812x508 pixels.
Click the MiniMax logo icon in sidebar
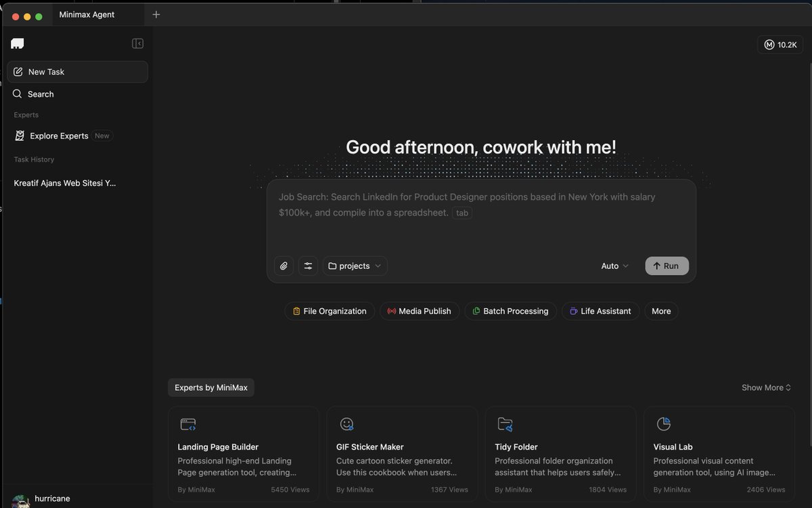click(18, 43)
